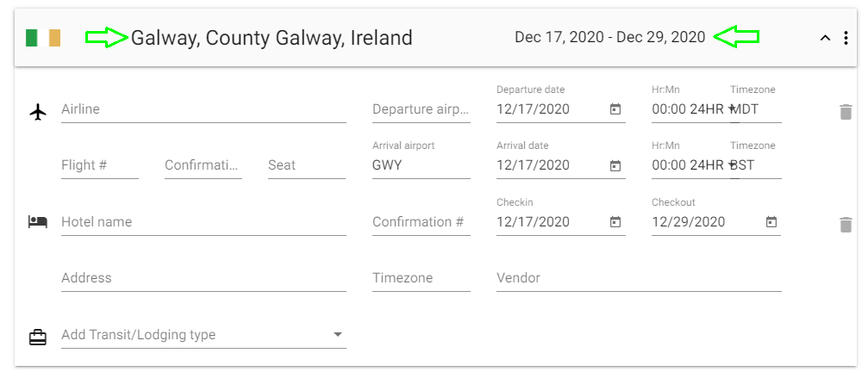The width and height of the screenshot is (868, 378).
Task: Click the briefcase transit/lodging icon
Action: point(37,337)
